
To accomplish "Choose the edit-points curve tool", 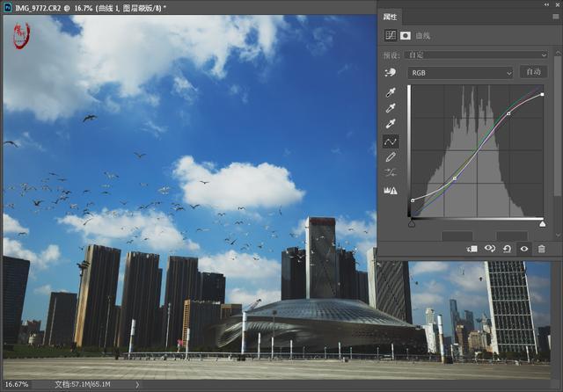I will (x=391, y=142).
